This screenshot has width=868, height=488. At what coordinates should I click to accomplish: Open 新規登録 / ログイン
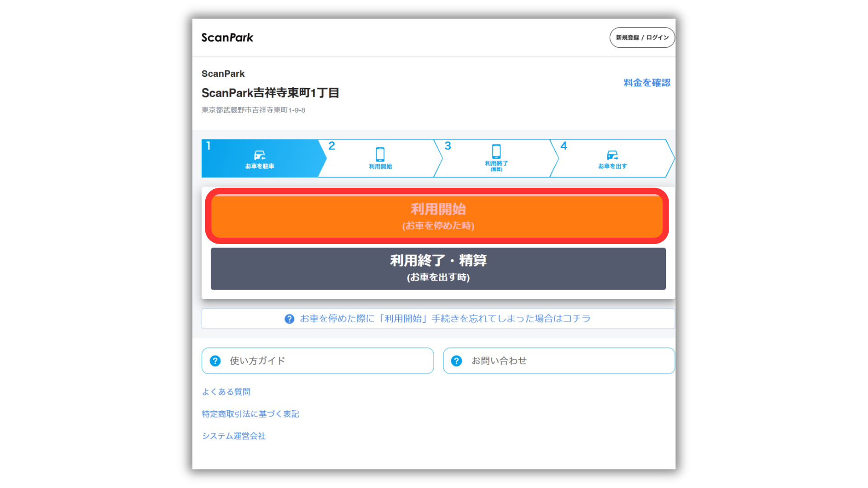(642, 38)
